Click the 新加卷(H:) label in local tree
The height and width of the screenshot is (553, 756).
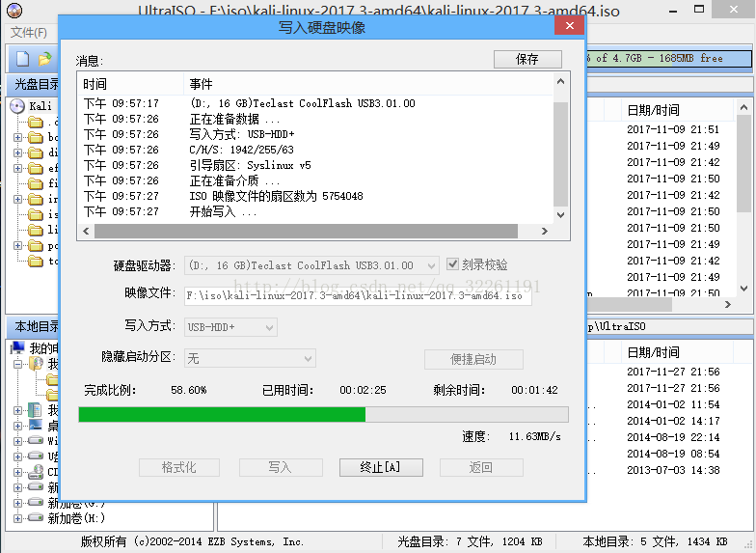[x=76, y=518]
